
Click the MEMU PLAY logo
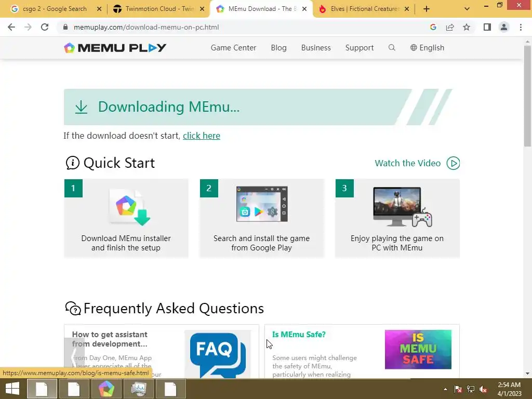pyautogui.click(x=115, y=48)
